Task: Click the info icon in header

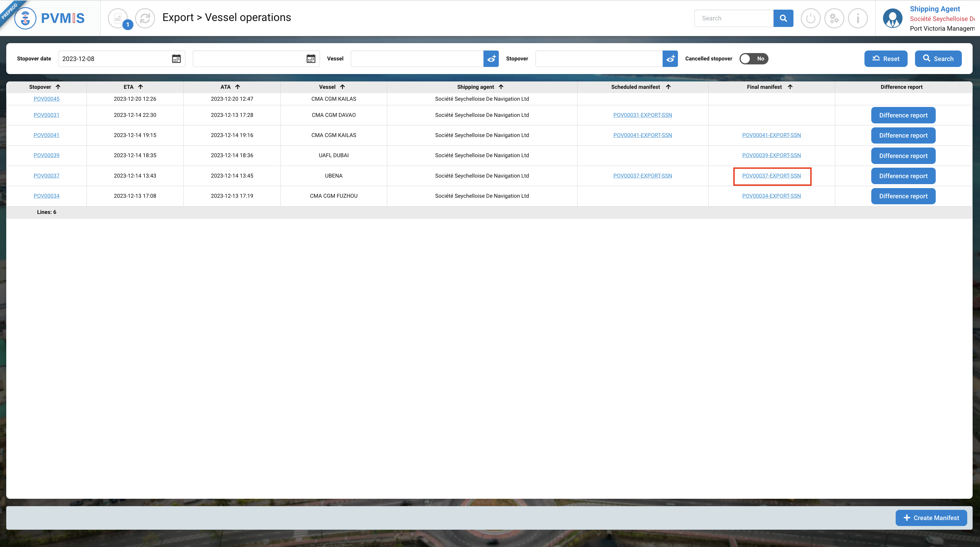Action: 857,18
